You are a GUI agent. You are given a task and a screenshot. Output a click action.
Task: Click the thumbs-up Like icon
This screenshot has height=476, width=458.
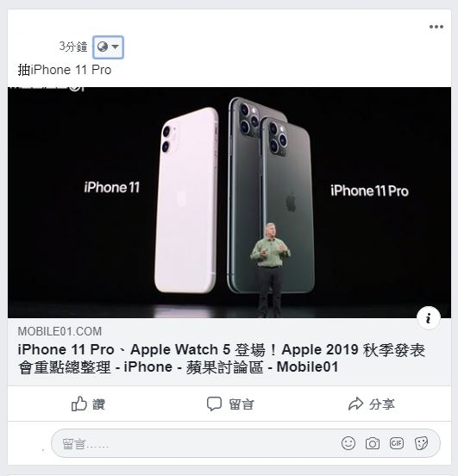(79, 404)
